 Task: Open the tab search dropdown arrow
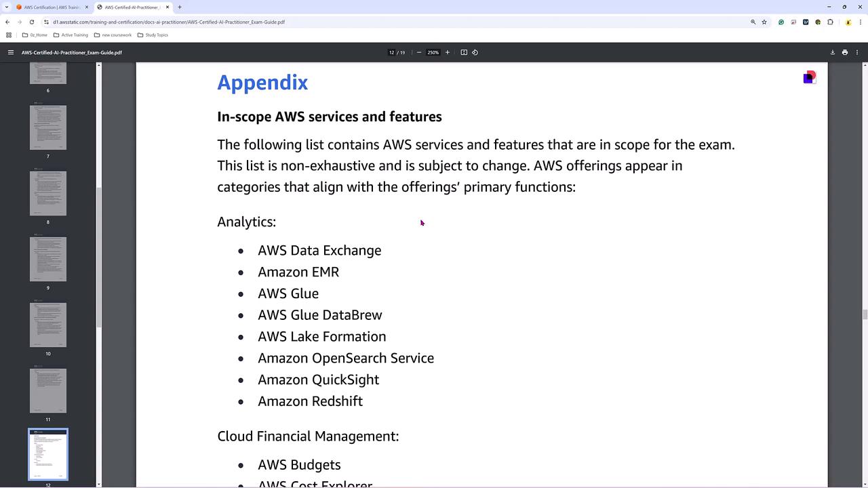7,7
